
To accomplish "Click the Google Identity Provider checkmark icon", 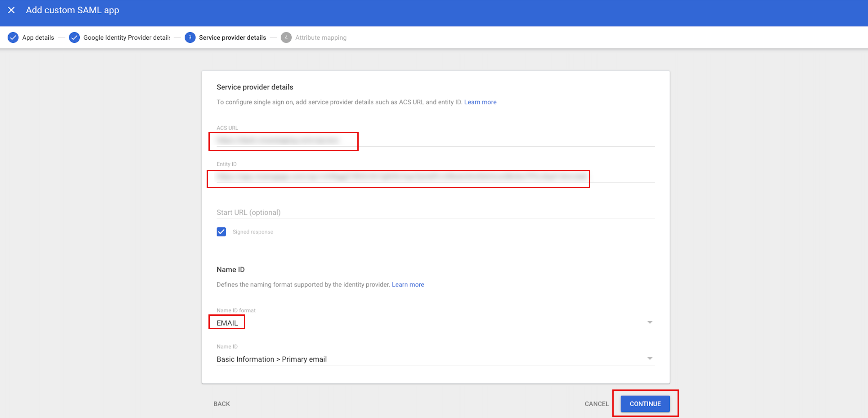I will pyautogui.click(x=74, y=38).
